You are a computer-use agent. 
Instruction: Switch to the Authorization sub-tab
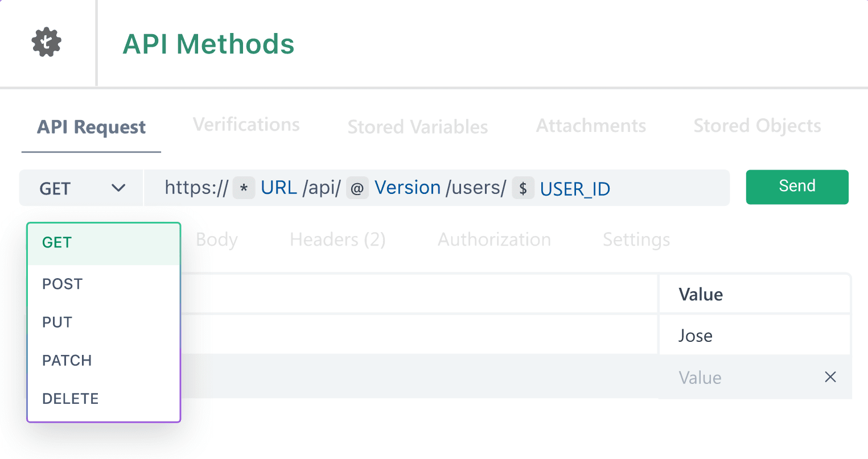(x=494, y=239)
